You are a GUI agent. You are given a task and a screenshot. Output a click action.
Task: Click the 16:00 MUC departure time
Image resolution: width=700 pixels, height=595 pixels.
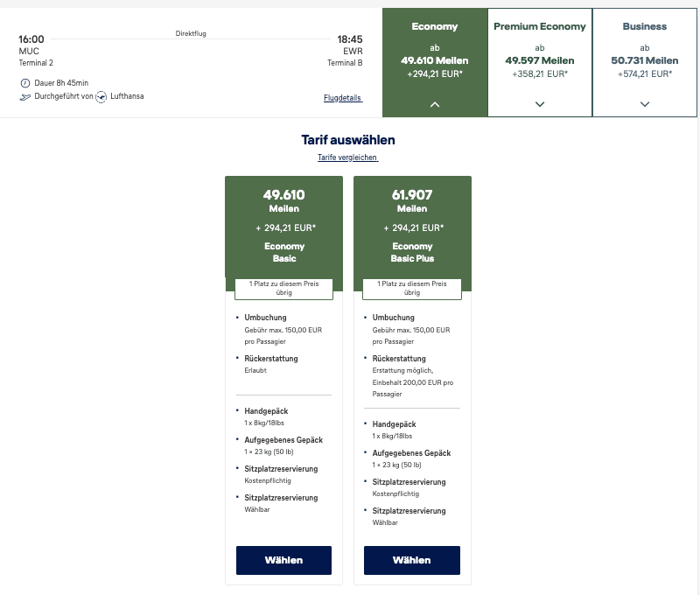click(x=31, y=39)
